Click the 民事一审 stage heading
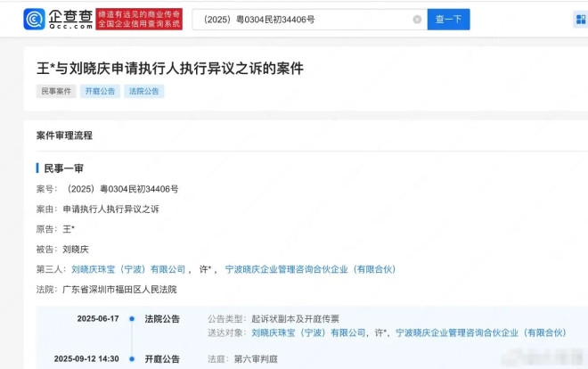Viewport: 588px width, 369px height. 64,168
